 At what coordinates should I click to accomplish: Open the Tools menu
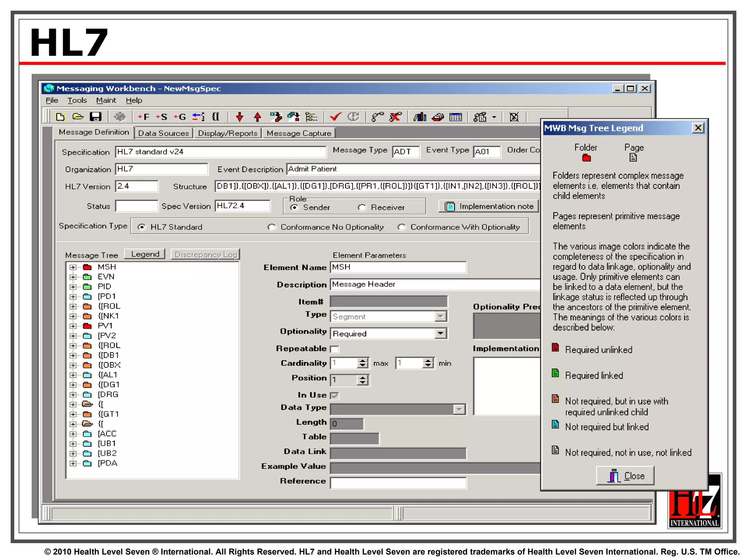point(77,100)
